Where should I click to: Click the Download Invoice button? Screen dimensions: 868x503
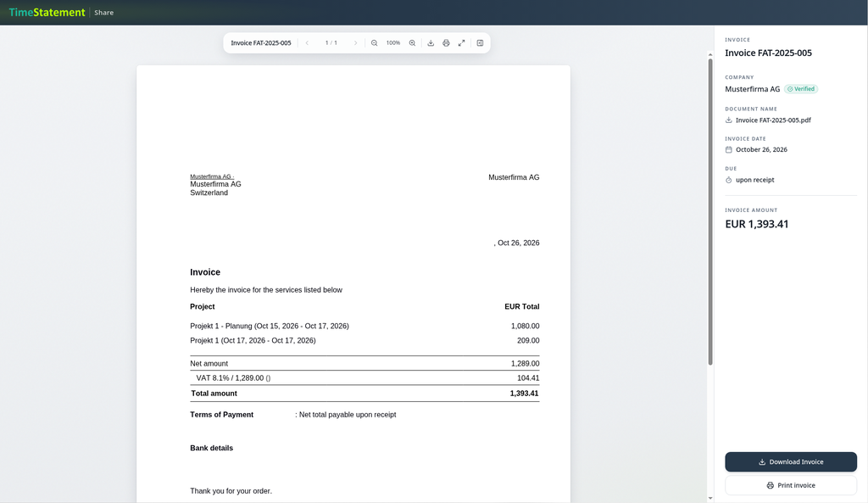tap(791, 461)
